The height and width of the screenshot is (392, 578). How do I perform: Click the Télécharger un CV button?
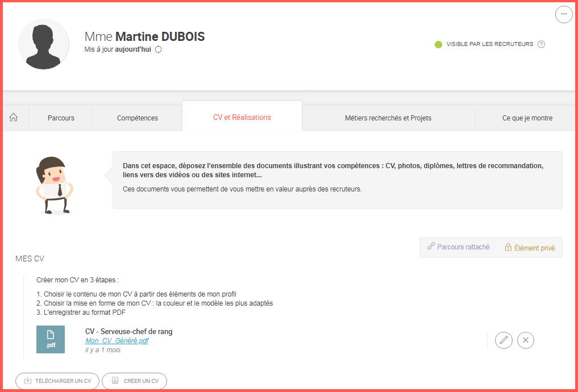coord(57,381)
